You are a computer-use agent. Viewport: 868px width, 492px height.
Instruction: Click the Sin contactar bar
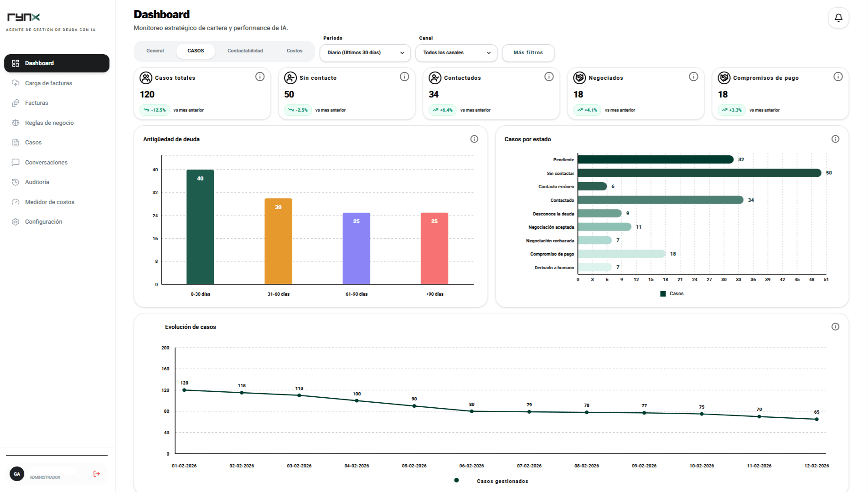[699, 173]
